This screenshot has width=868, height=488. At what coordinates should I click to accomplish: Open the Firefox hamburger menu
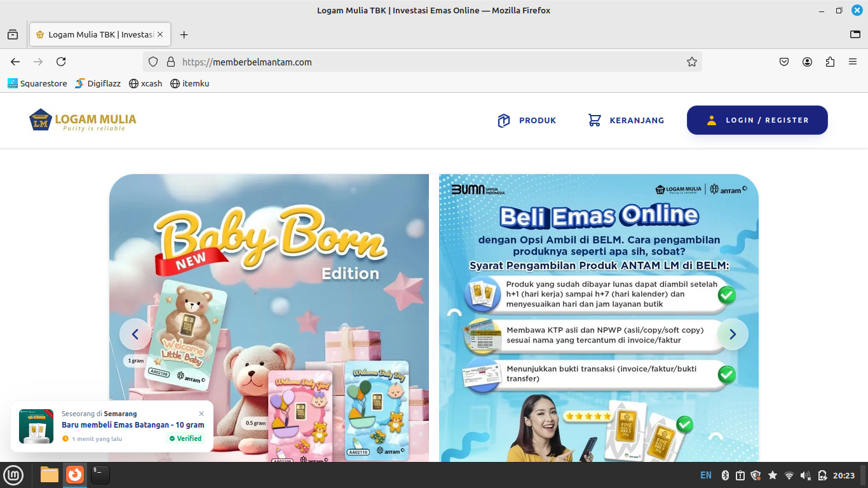[853, 62]
